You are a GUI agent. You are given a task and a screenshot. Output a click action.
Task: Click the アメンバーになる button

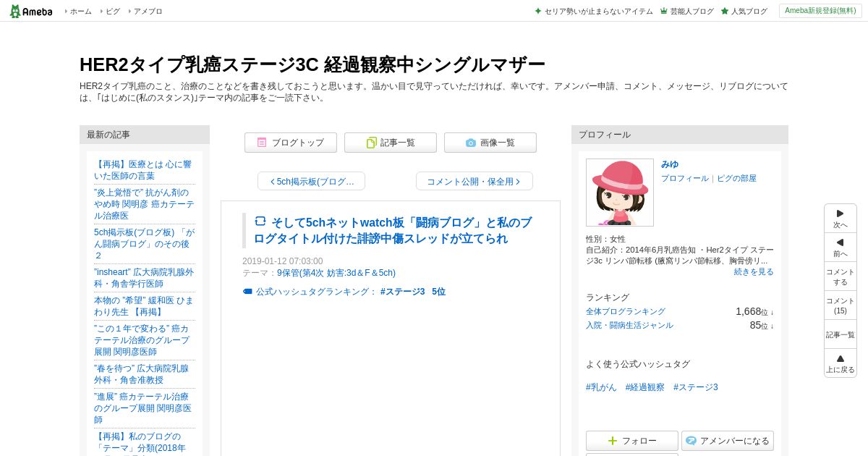point(728,441)
